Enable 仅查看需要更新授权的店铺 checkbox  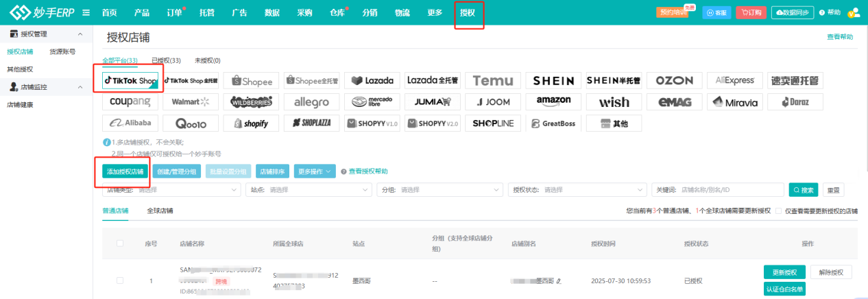pyautogui.click(x=779, y=211)
